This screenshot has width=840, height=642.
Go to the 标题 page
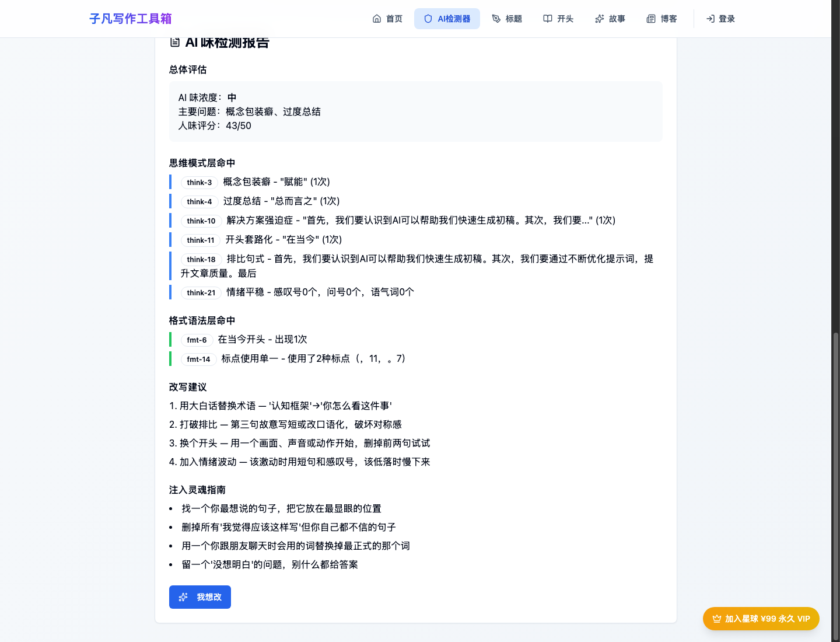pyautogui.click(x=507, y=19)
